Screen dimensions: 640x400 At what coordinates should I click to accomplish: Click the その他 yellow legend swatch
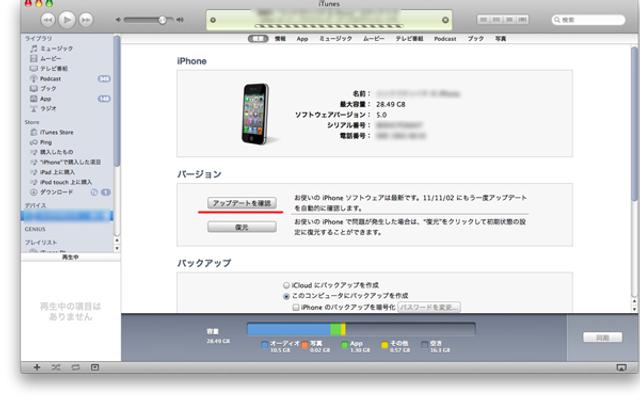(x=384, y=345)
